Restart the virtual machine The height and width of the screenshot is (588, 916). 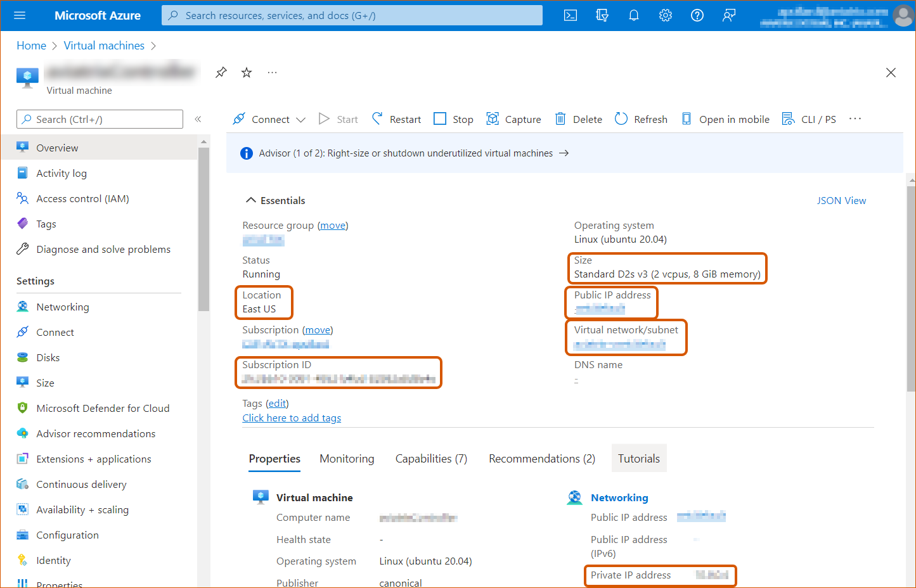click(396, 118)
